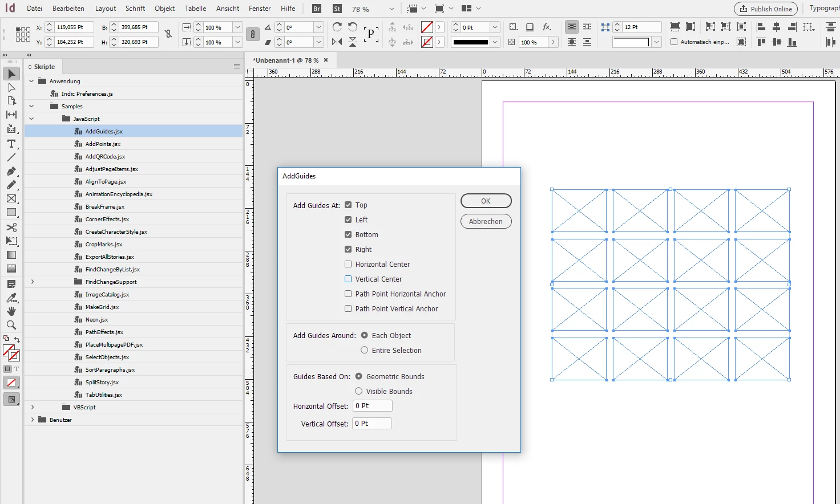Click flip horizontal icon

click(337, 42)
